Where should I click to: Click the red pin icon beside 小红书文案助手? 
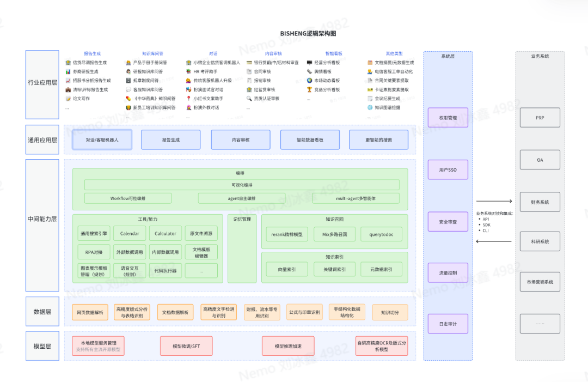(188, 99)
